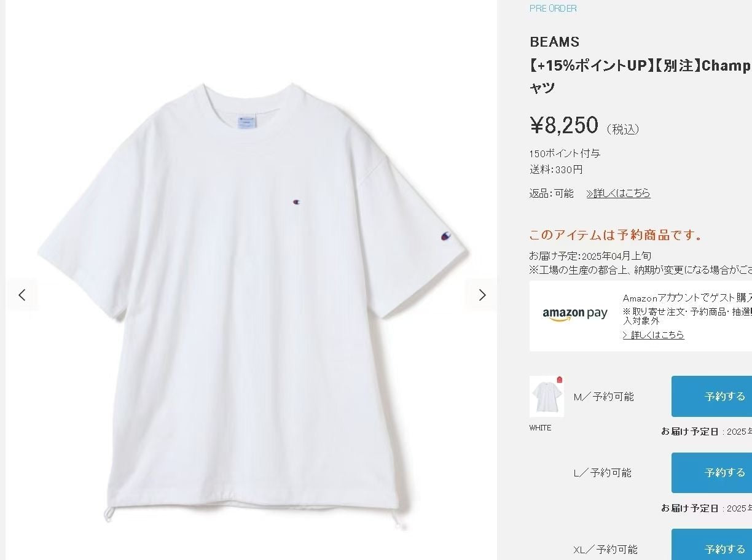752x560 pixels.
Task: Show the previous product image
Action: [x=22, y=295]
